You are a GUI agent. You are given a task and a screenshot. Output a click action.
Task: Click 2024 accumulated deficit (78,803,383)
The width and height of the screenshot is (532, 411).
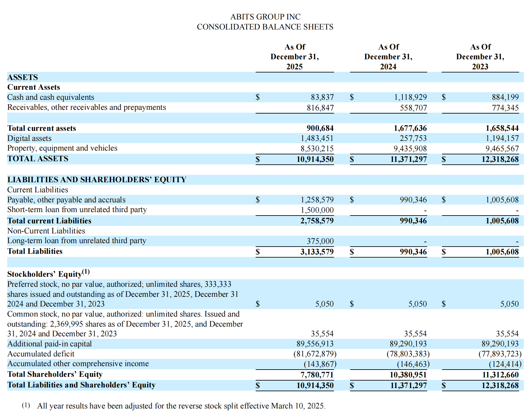[408, 354]
